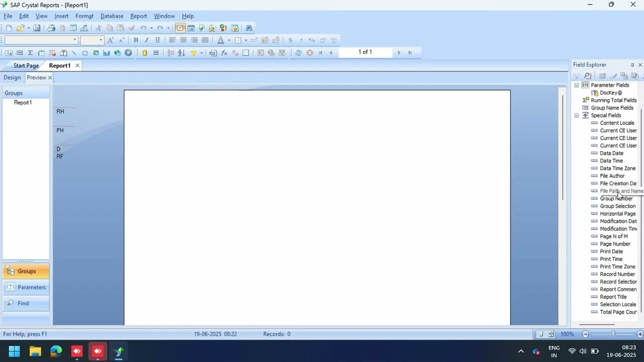644x362 pixels.
Task: Click the Insert Text Object icon
Action: pos(9,53)
